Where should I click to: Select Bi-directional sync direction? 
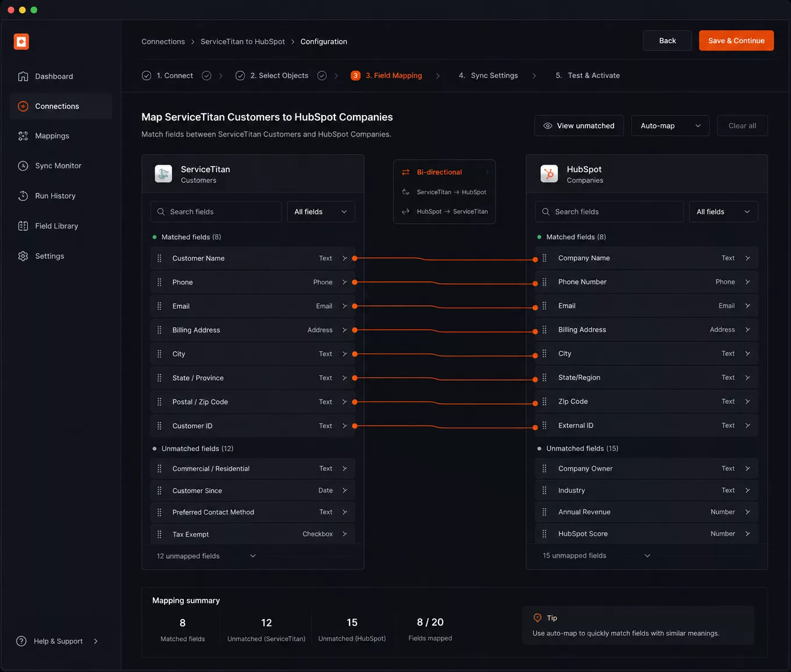point(444,172)
